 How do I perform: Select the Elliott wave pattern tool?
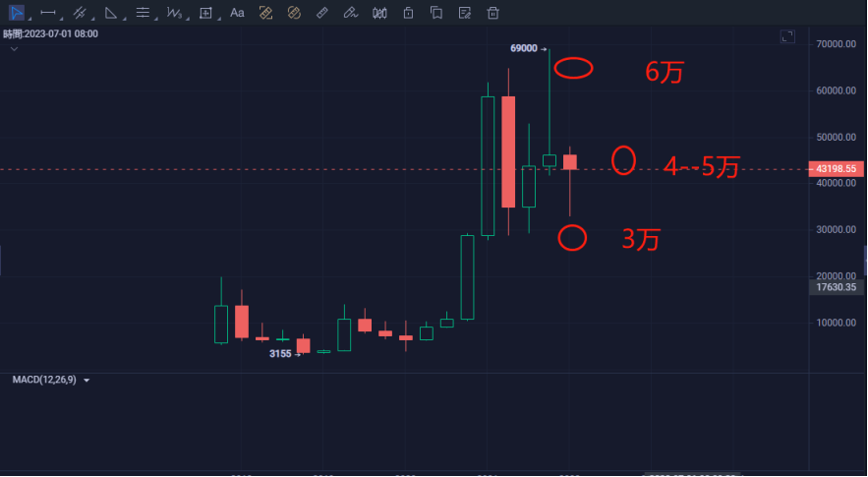(x=174, y=12)
